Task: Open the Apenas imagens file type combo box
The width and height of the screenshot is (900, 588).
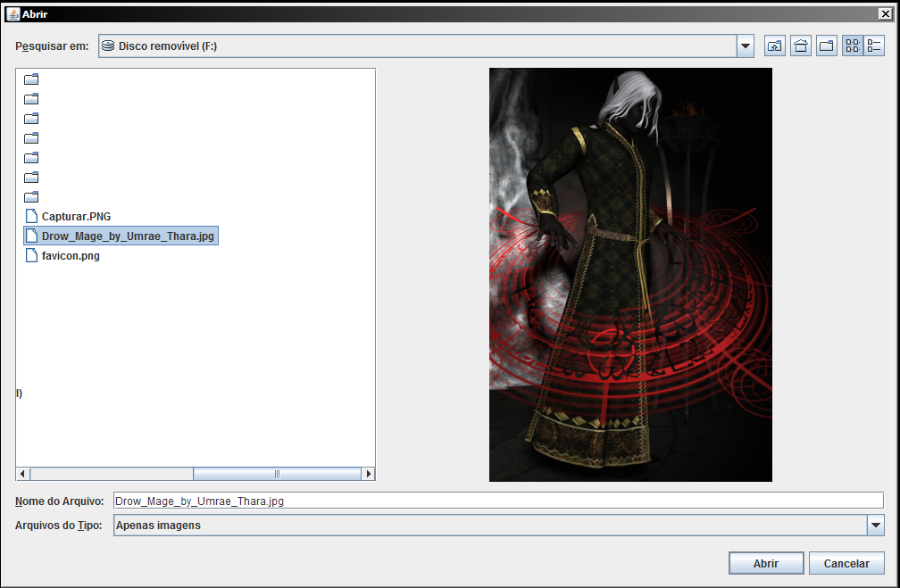Action: (499, 525)
